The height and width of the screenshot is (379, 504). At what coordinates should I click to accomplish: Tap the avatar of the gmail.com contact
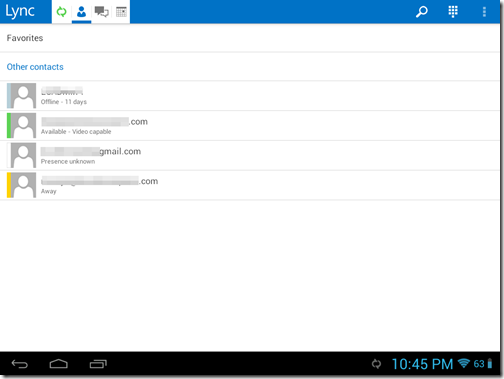click(x=22, y=155)
